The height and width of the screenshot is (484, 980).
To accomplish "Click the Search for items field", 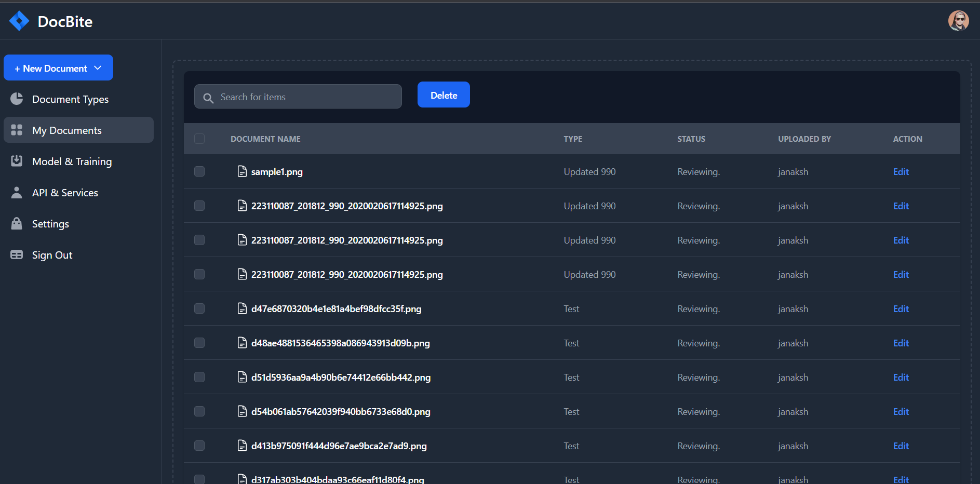I will click(x=298, y=97).
